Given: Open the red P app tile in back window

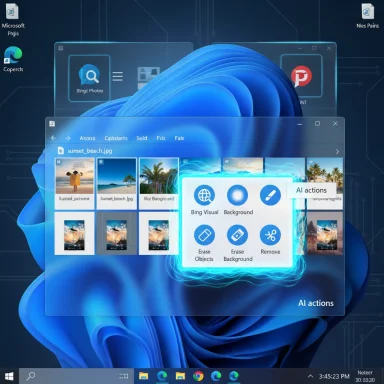Looking at the screenshot, I should [301, 76].
